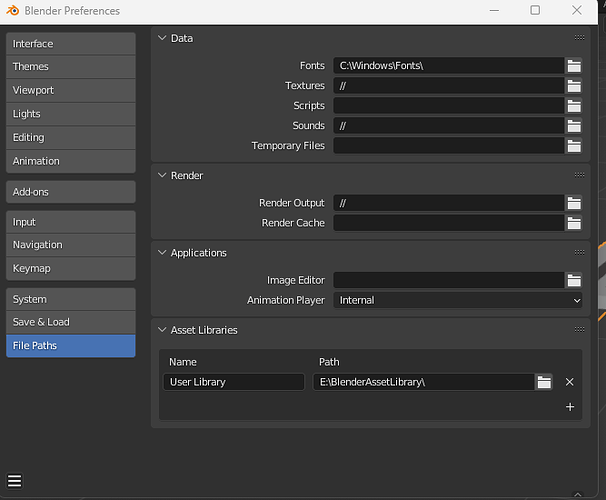Screen dimensions: 606x500
Task: Click the up chevron at the window bottom
Action: [577, 494]
